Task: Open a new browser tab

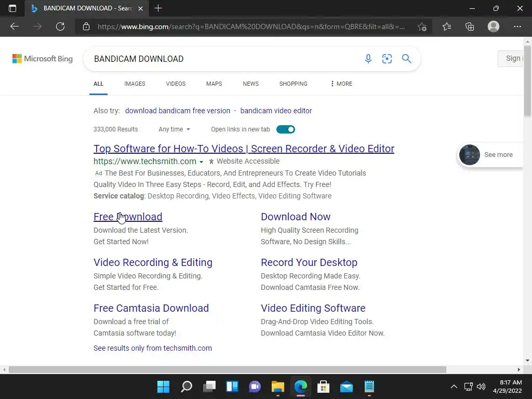Action: tap(158, 8)
